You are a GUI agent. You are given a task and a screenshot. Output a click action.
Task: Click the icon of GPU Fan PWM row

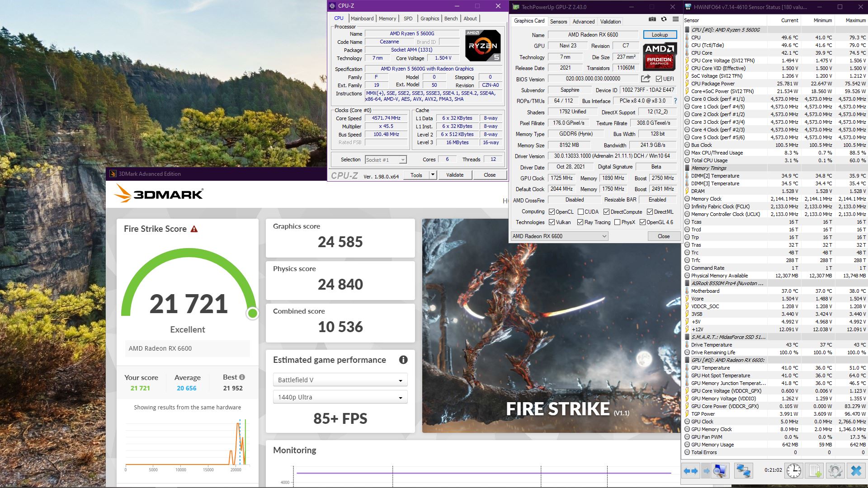point(687,437)
